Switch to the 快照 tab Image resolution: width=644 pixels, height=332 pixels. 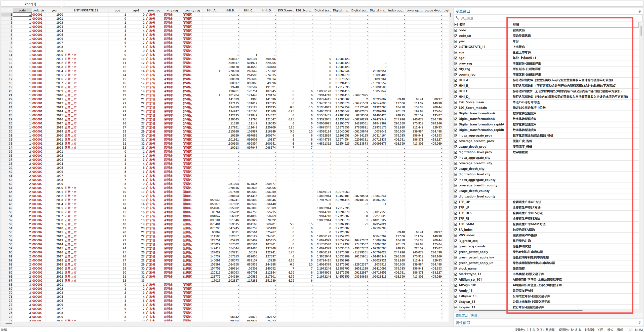pos(474,315)
